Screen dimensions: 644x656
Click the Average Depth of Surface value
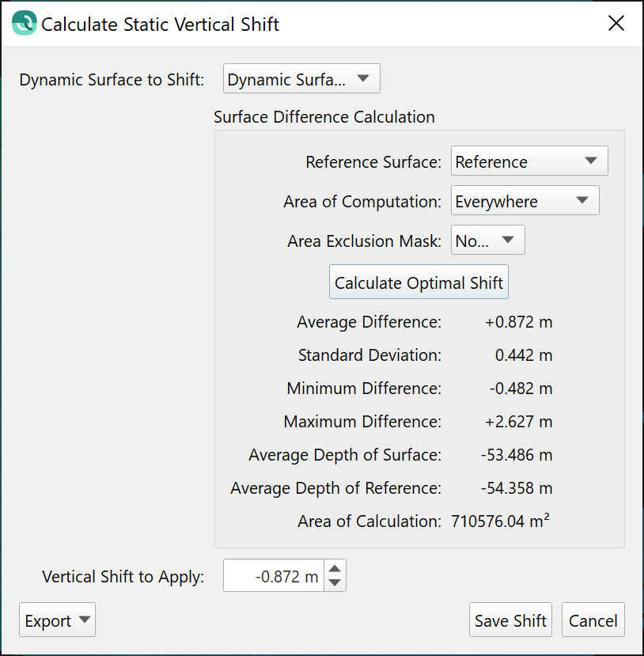pyautogui.click(x=516, y=455)
